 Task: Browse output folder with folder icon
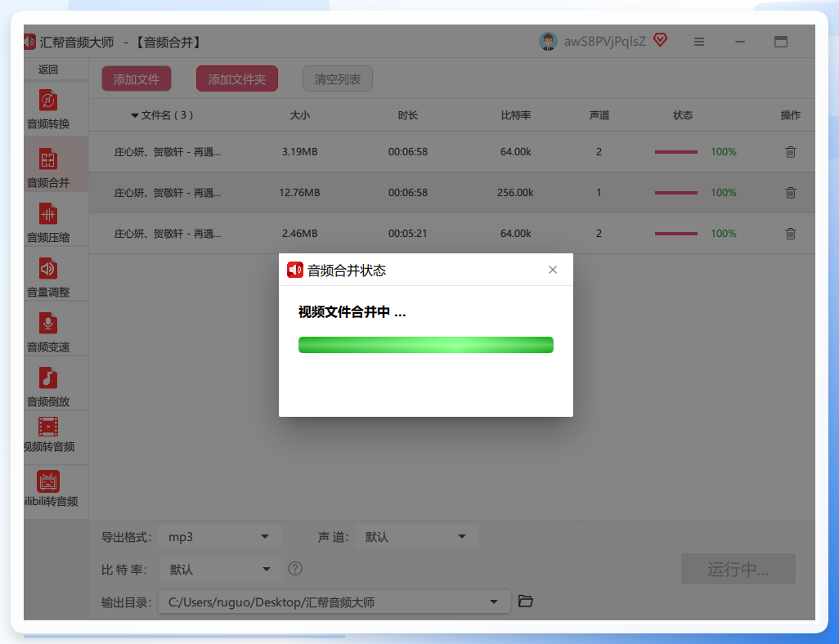coord(526,602)
